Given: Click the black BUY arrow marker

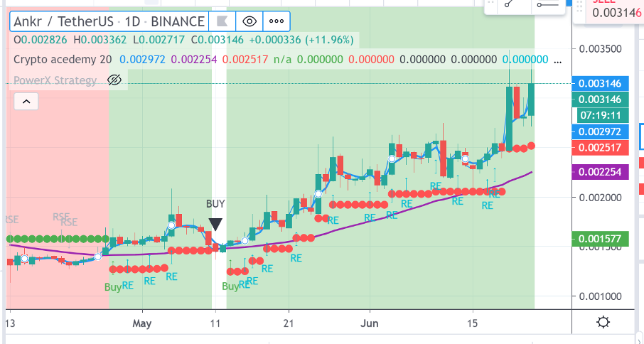Looking at the screenshot, I should [x=215, y=225].
